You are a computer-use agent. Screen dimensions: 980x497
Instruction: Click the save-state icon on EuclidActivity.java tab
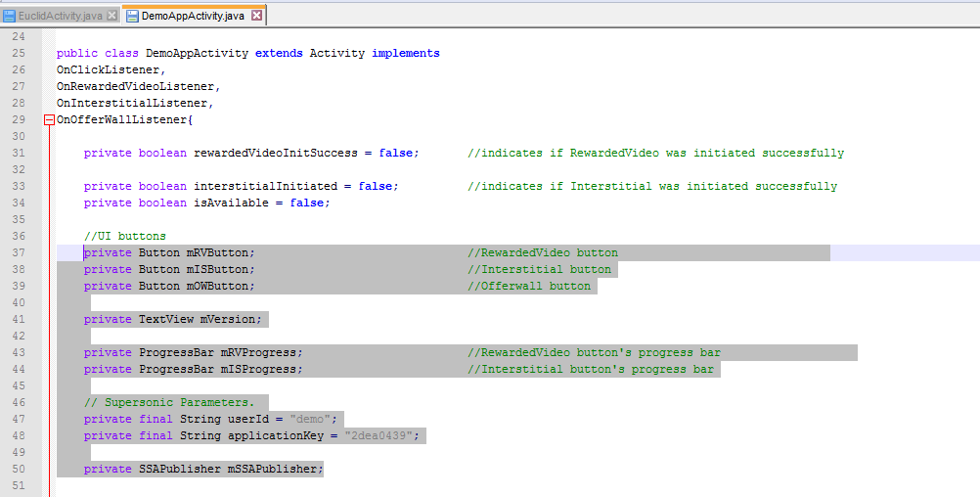coord(11,16)
